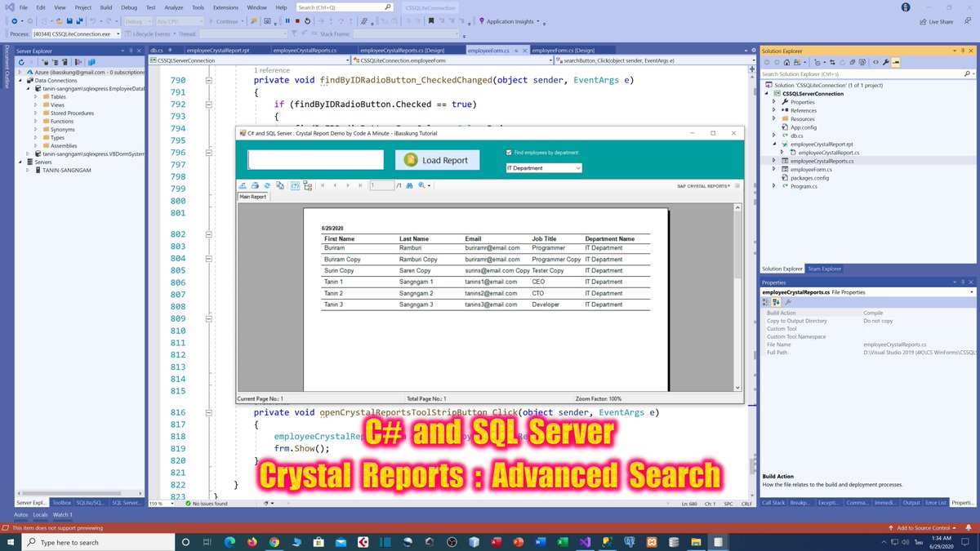
Task: Click the Properties wrench icon in Solution Explorer
Action: (885, 61)
